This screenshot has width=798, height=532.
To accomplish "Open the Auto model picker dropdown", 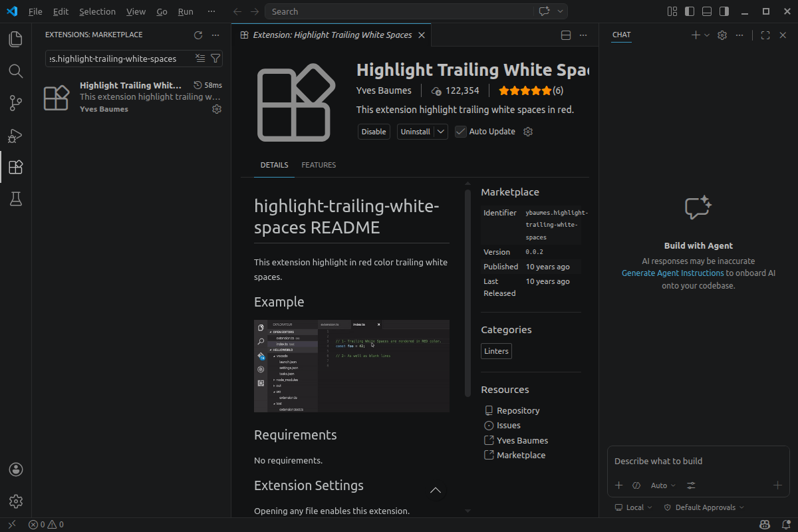I will (663, 485).
